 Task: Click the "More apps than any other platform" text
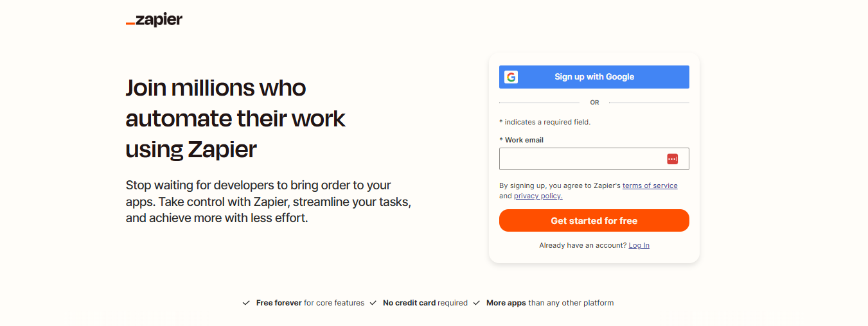coord(550,303)
